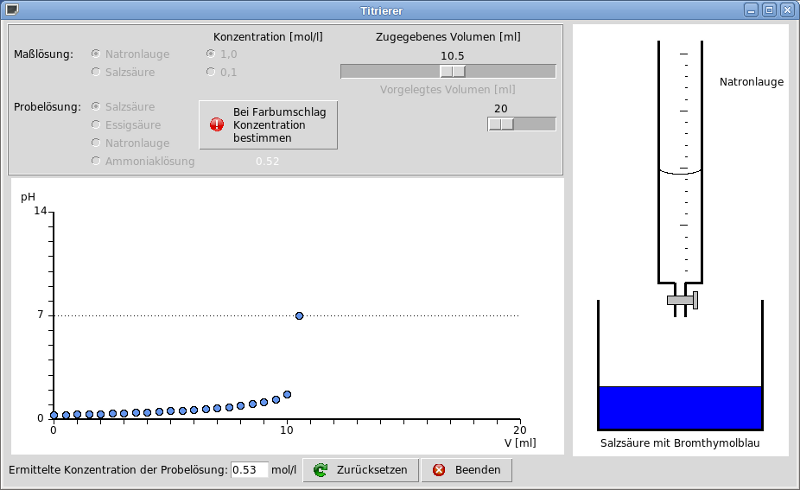Choose 1,0 mol/l concentration

tap(211, 53)
